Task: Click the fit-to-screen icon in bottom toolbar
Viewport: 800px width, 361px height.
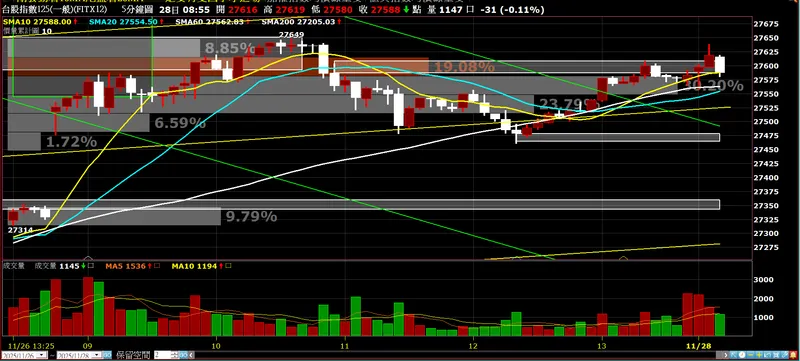Action: (776, 355)
